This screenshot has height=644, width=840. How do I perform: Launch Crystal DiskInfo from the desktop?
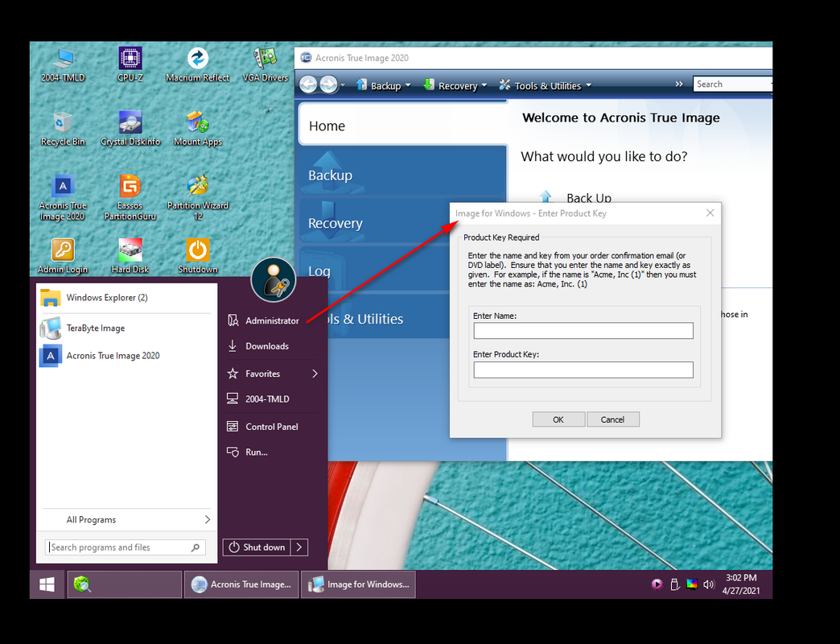130,129
